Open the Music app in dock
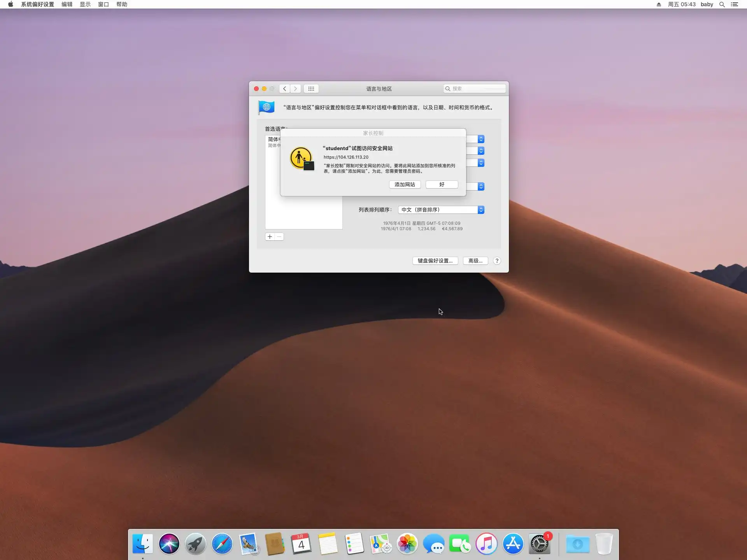This screenshot has height=560, width=747. point(486,543)
